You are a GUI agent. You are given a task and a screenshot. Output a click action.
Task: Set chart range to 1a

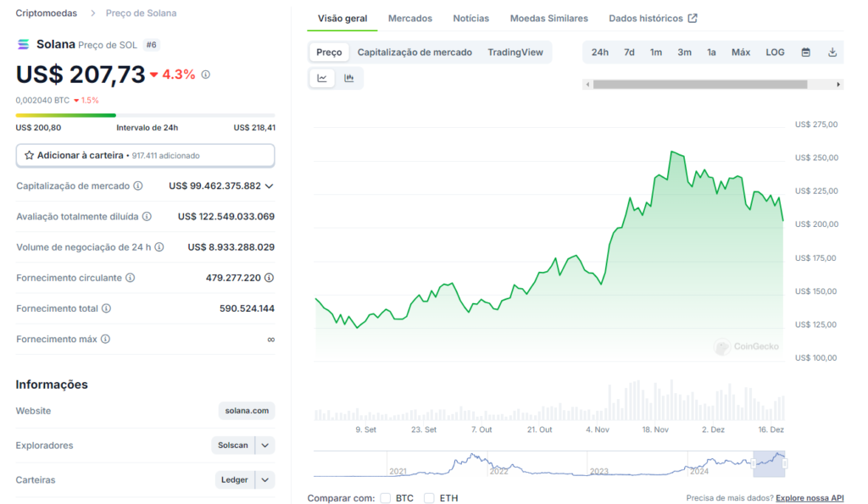[711, 52]
